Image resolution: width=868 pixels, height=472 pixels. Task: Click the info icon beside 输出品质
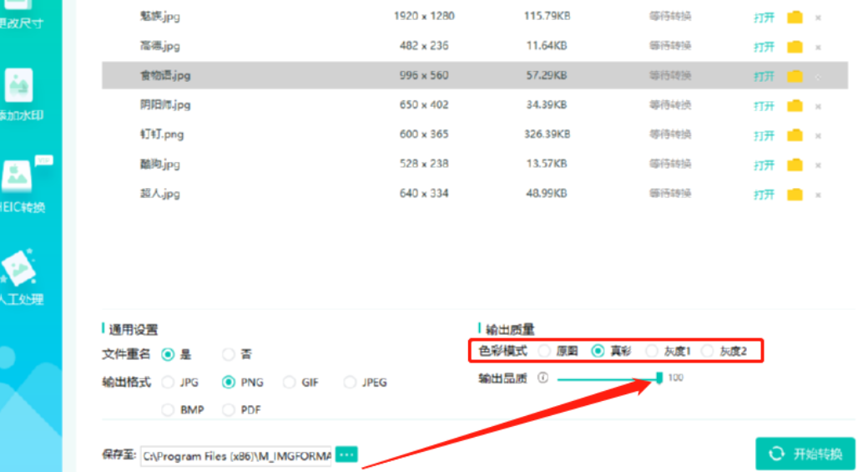click(543, 378)
